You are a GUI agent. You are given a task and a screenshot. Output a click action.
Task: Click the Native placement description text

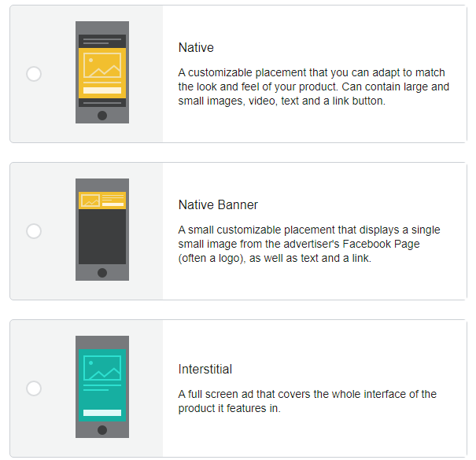(x=313, y=86)
